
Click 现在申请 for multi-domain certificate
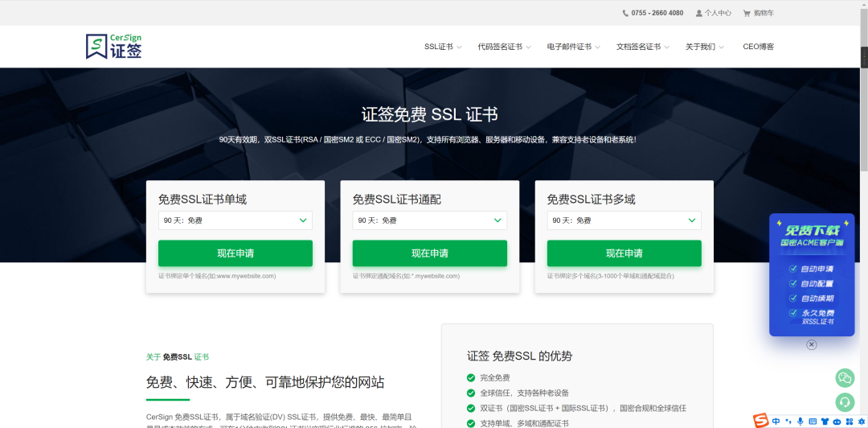[624, 253]
